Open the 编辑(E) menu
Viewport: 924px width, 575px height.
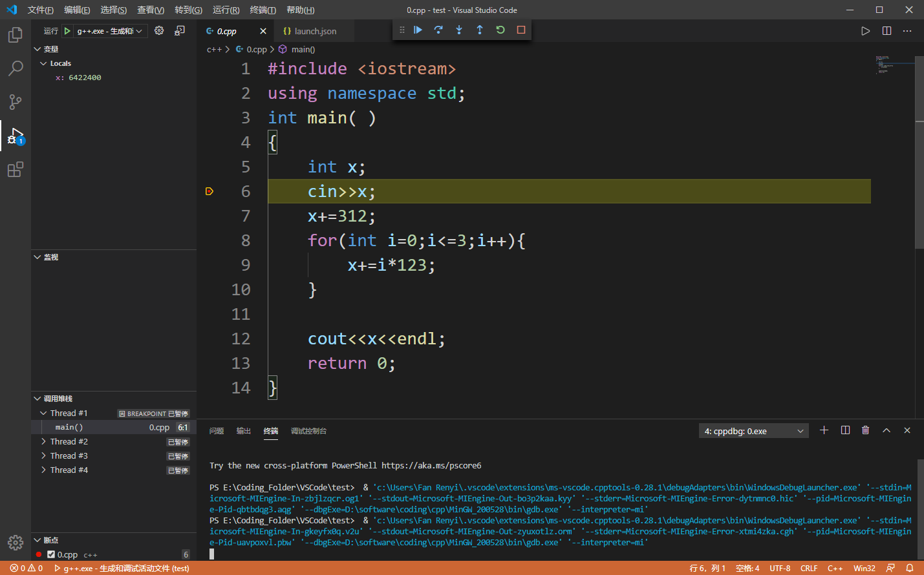pyautogui.click(x=77, y=10)
